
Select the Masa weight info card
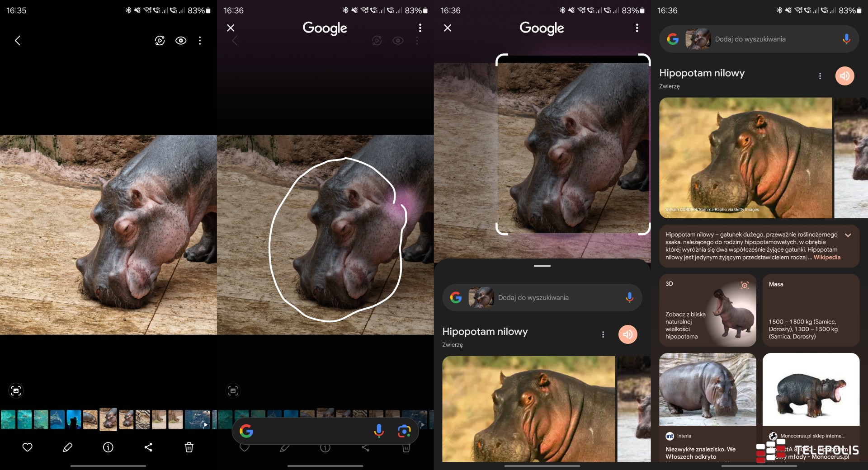pyautogui.click(x=811, y=310)
